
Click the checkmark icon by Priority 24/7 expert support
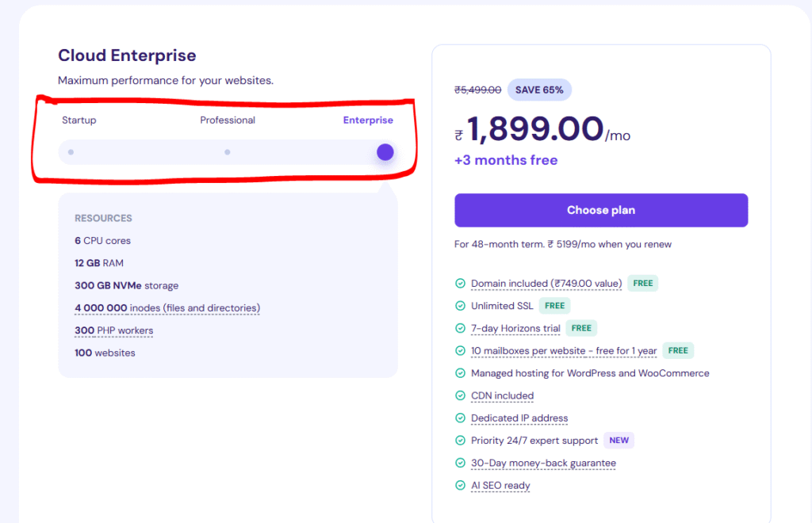click(460, 441)
